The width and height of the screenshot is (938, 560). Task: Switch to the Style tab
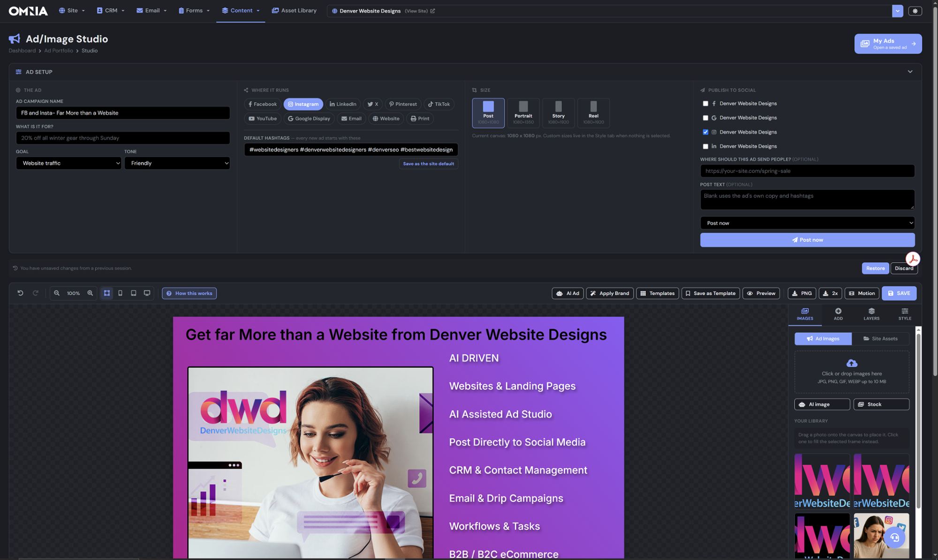(x=905, y=314)
